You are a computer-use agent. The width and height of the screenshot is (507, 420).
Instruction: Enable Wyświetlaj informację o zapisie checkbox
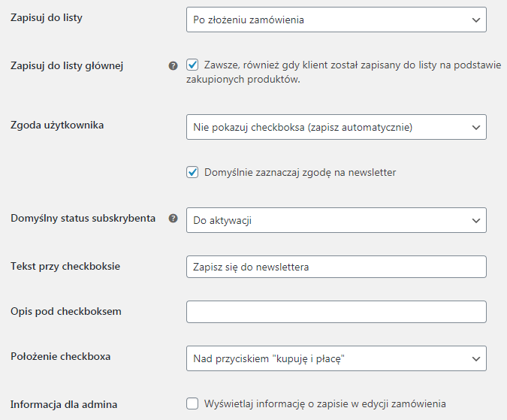(192, 403)
